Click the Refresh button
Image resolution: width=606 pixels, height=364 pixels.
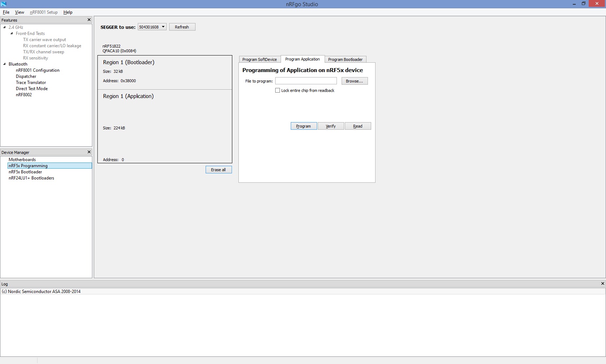coord(182,27)
